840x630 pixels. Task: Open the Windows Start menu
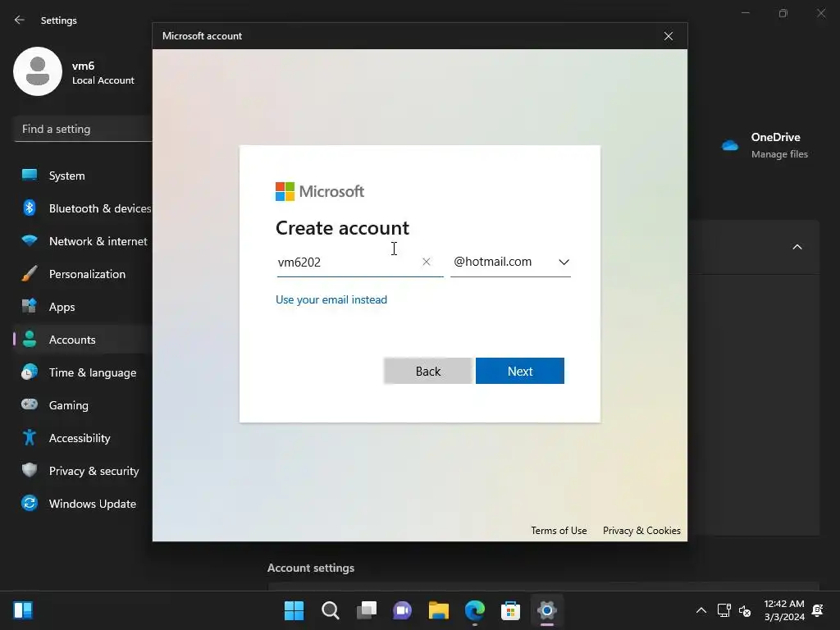294,610
